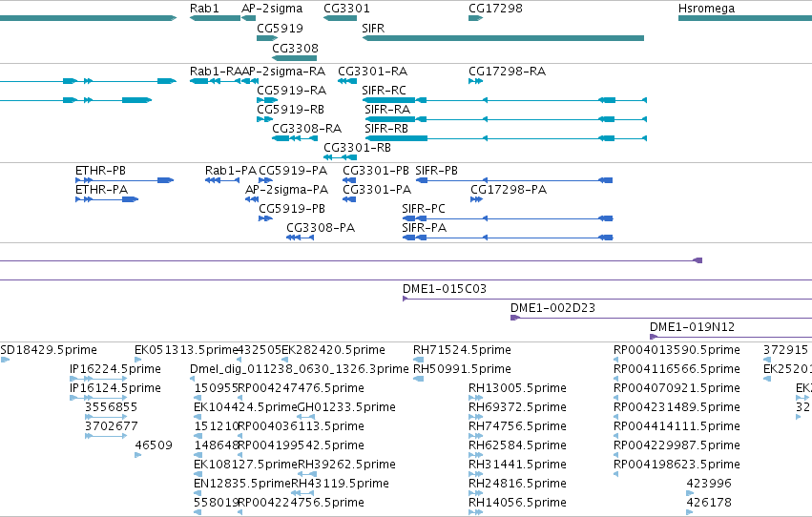Open the RP004116566.5prime EST label

pos(677,369)
